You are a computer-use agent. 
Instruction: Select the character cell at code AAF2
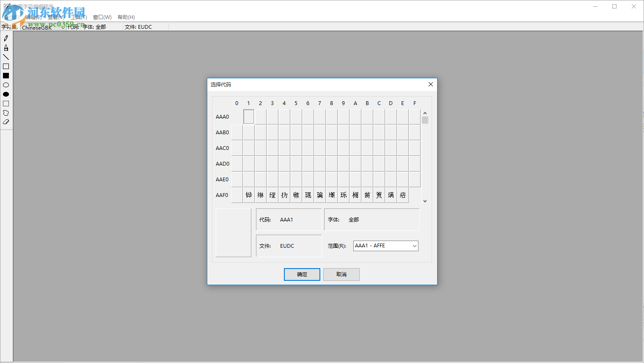coord(261,195)
